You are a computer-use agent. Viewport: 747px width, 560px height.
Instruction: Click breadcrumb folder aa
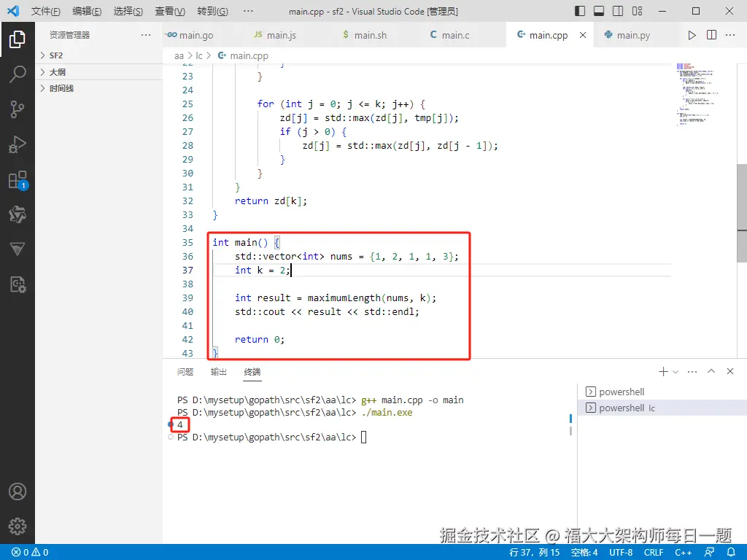coord(179,56)
